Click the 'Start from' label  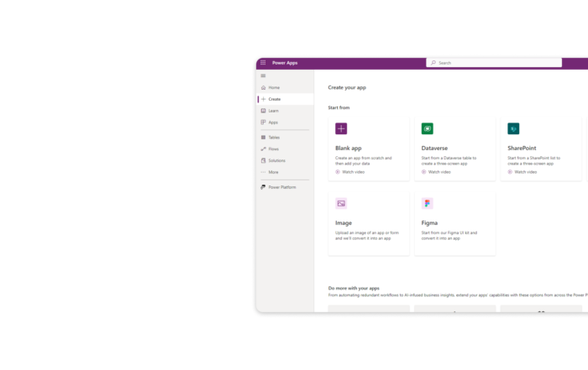339,107
